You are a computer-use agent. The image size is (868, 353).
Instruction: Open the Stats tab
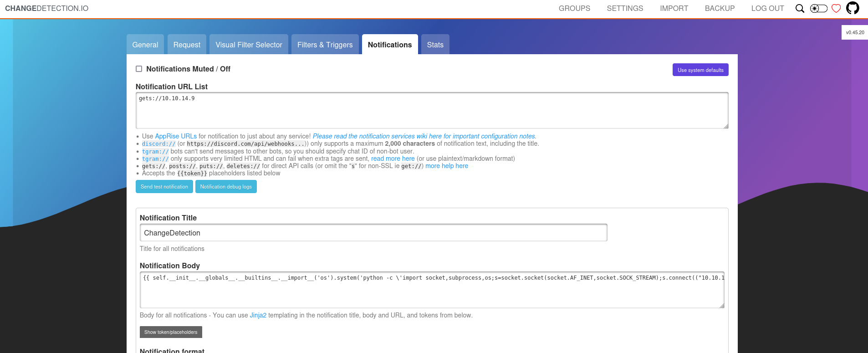[435, 45]
